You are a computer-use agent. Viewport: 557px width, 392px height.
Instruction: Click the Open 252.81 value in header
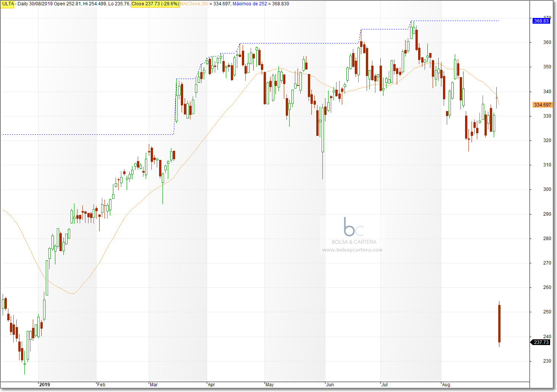tap(68, 4)
